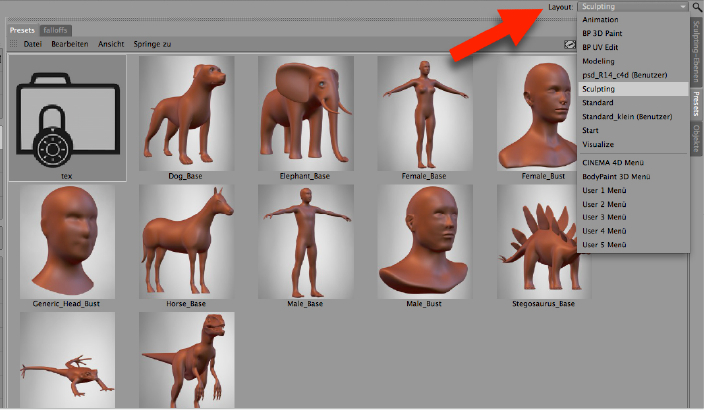Select the Generic_Head_Bust preset
Image resolution: width=705 pixels, height=411 pixels.
67,240
